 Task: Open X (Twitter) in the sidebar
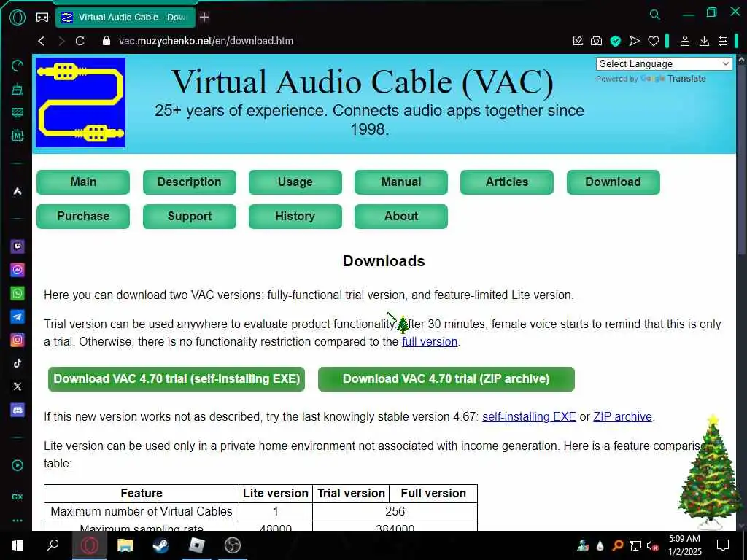click(x=18, y=386)
